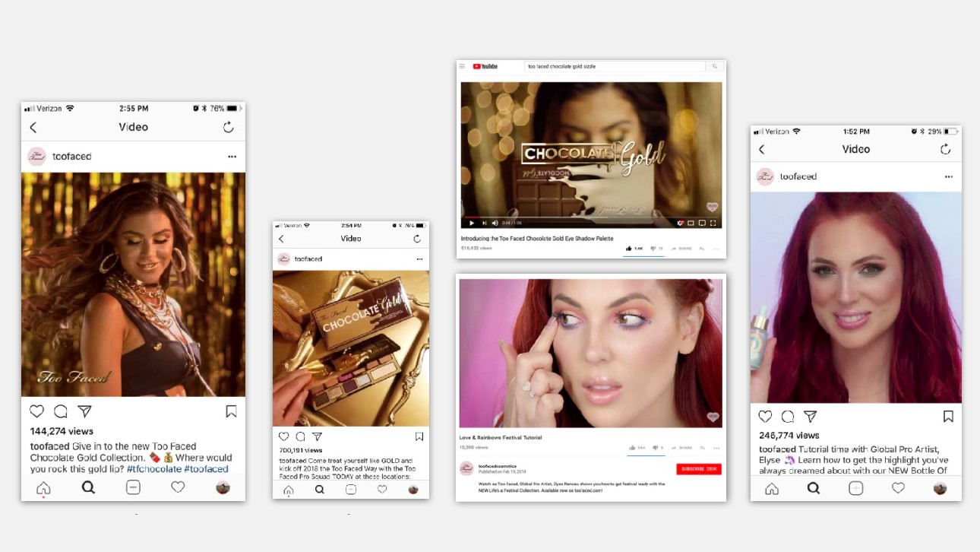
Task: Share the Love & Rainbows Festival Tutorial video
Action: [681, 448]
